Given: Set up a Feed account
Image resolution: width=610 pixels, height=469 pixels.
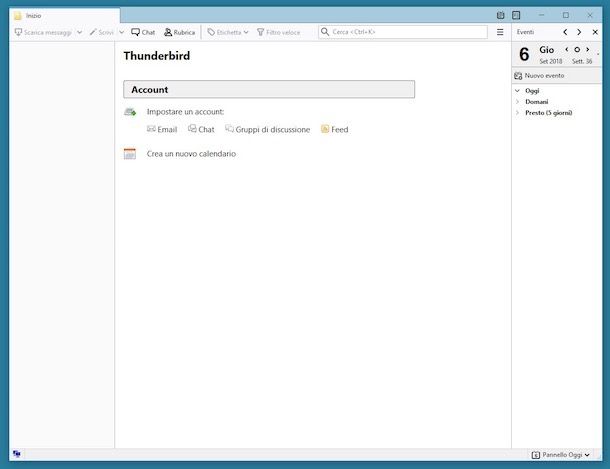Looking at the screenshot, I should coord(335,130).
